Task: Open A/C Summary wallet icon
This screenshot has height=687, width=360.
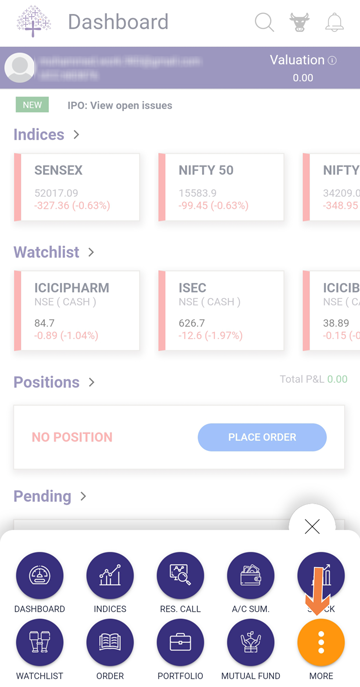Action: (x=251, y=576)
